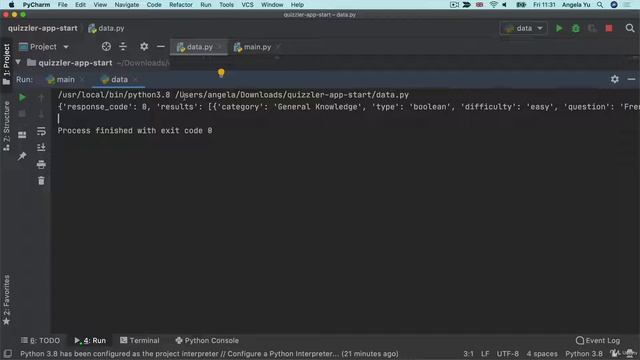640x360 pixels.
Task: Hide the Project panel with minus icon
Action: click(161, 47)
